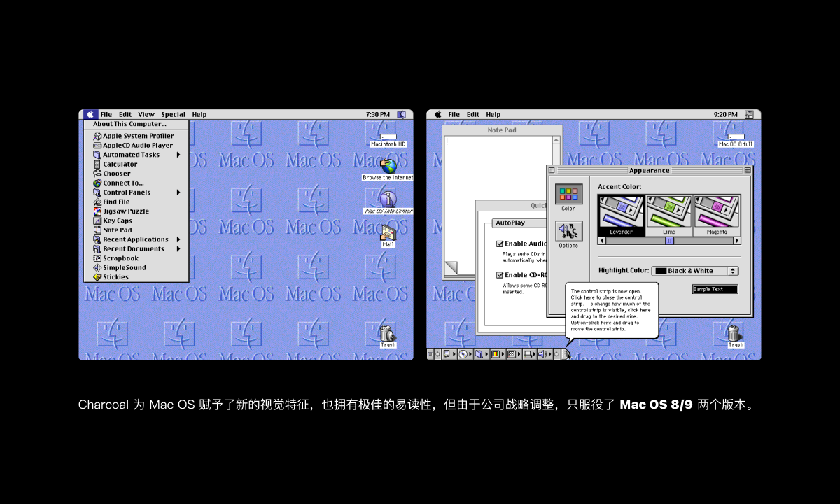Select the Mac OS Info Center icon
840x504 pixels.
pyautogui.click(x=388, y=203)
